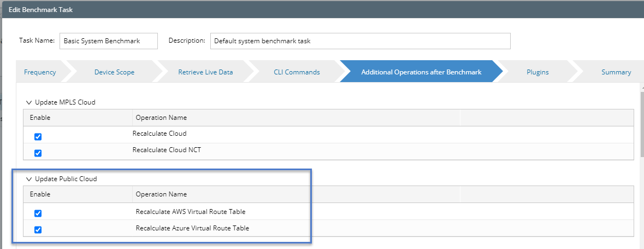Open the Plugins tab
644x249 pixels.
coord(537,72)
